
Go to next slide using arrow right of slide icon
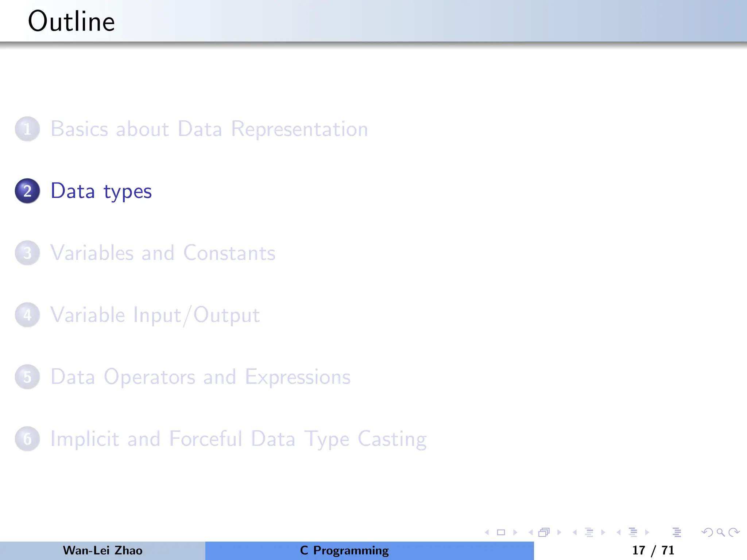515,532
